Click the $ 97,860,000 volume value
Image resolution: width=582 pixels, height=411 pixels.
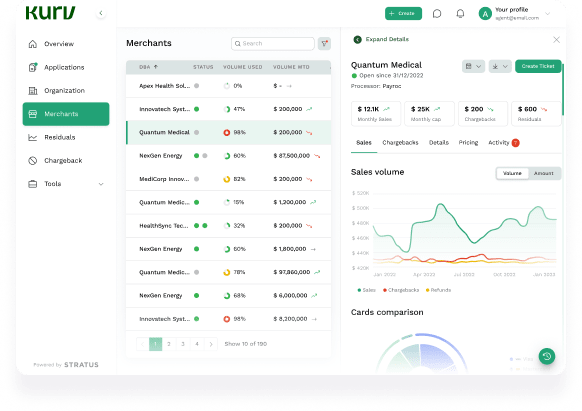pyautogui.click(x=291, y=272)
